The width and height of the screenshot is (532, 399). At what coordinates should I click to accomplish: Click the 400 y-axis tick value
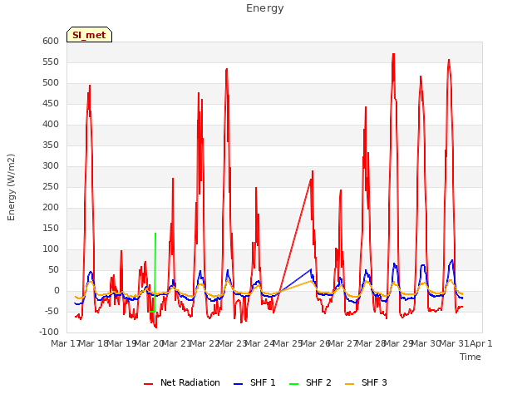[x=51, y=124]
